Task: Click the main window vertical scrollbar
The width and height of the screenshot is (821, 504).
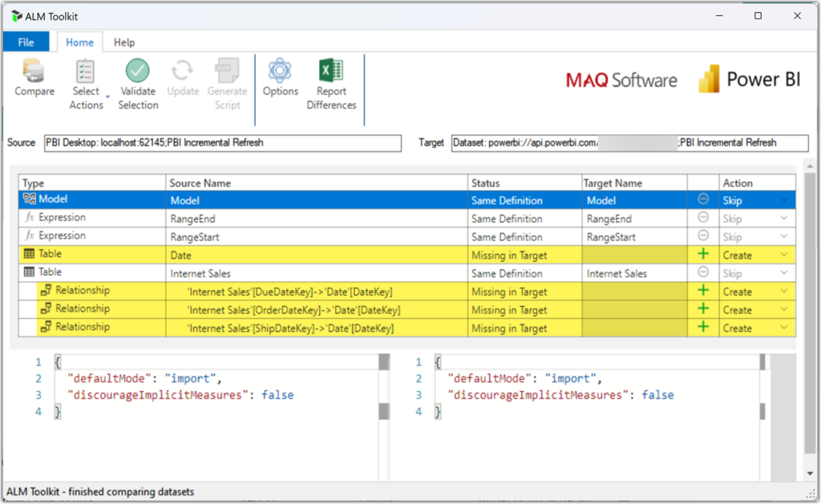Action: (810, 313)
